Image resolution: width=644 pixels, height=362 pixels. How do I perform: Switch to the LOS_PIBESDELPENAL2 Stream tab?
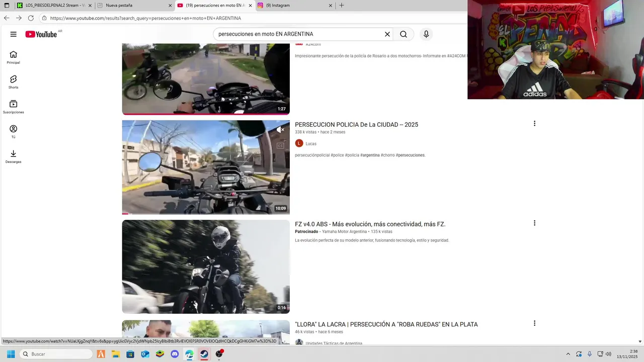53,6
